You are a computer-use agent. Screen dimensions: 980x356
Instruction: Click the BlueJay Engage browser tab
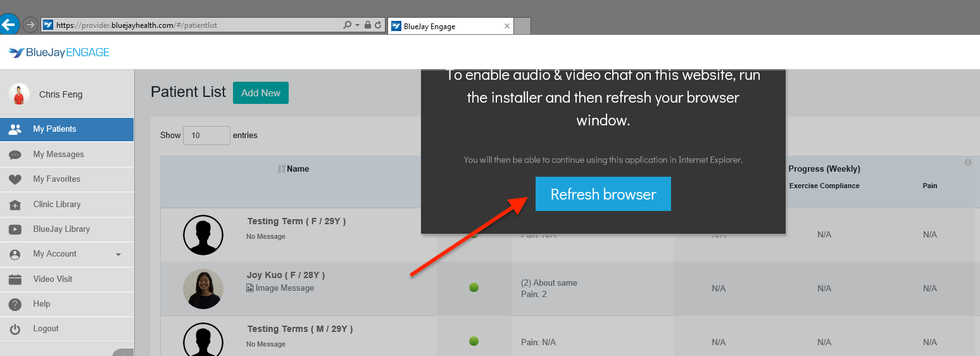pos(449,26)
